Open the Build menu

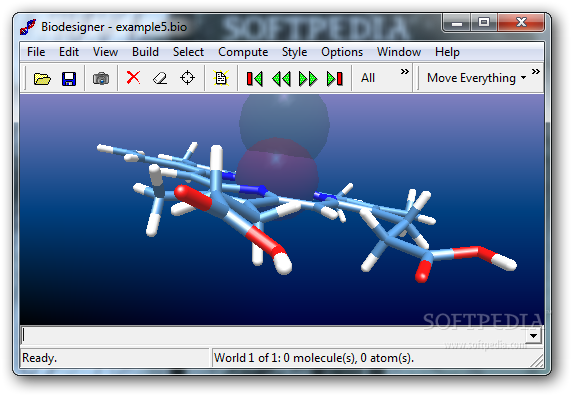point(145,52)
